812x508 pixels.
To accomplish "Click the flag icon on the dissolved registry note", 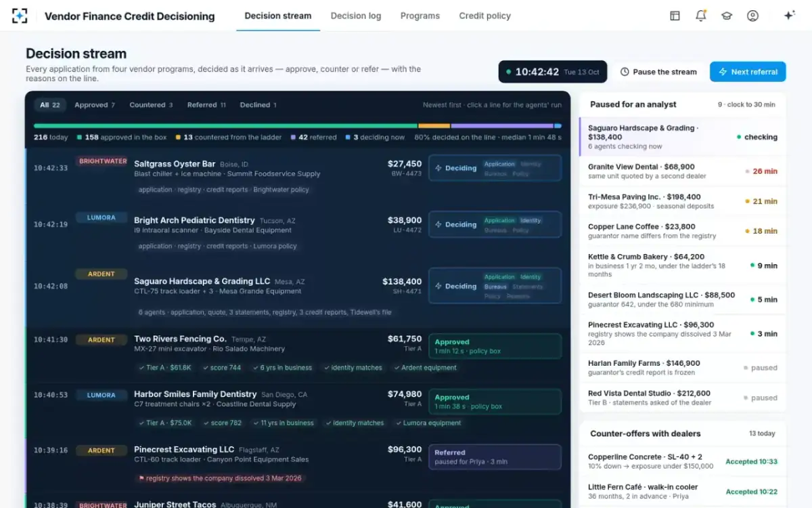I will [x=141, y=478].
